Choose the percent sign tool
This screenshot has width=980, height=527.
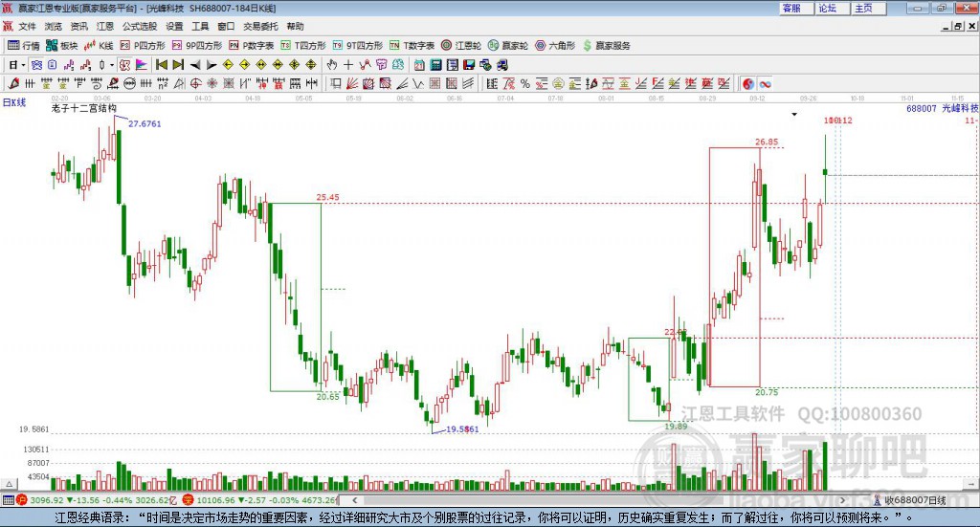click(525, 83)
